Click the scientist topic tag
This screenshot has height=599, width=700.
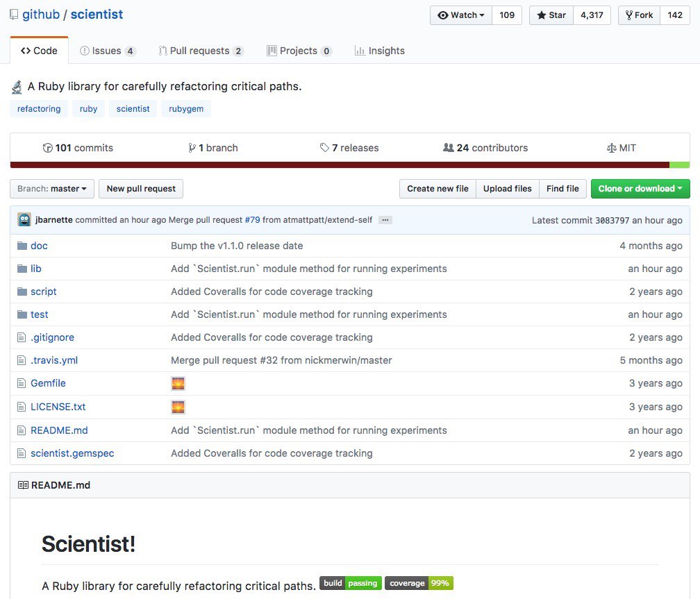(133, 109)
